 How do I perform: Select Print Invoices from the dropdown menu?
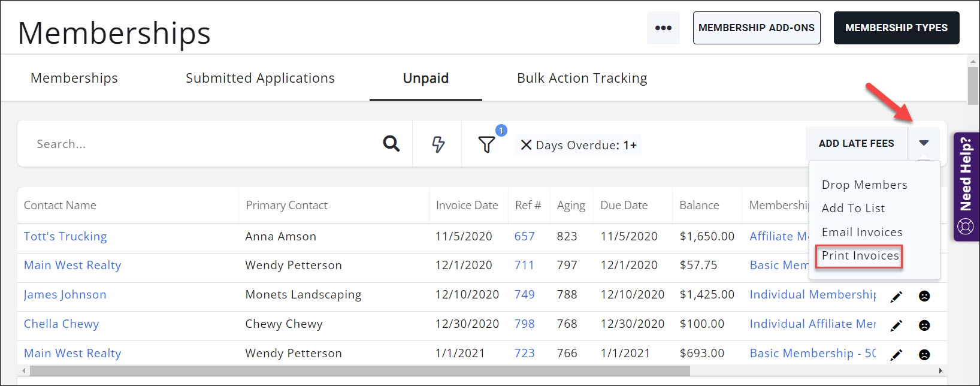click(860, 256)
